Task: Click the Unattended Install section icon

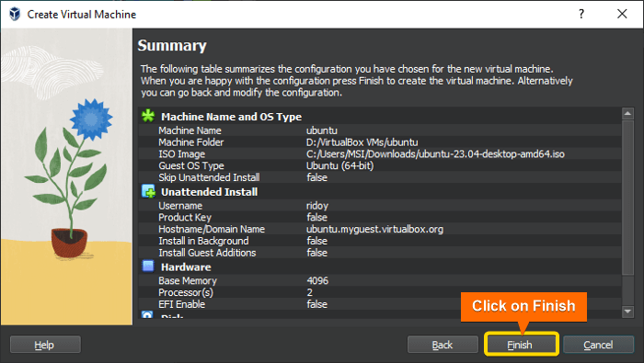Action: pos(148,191)
